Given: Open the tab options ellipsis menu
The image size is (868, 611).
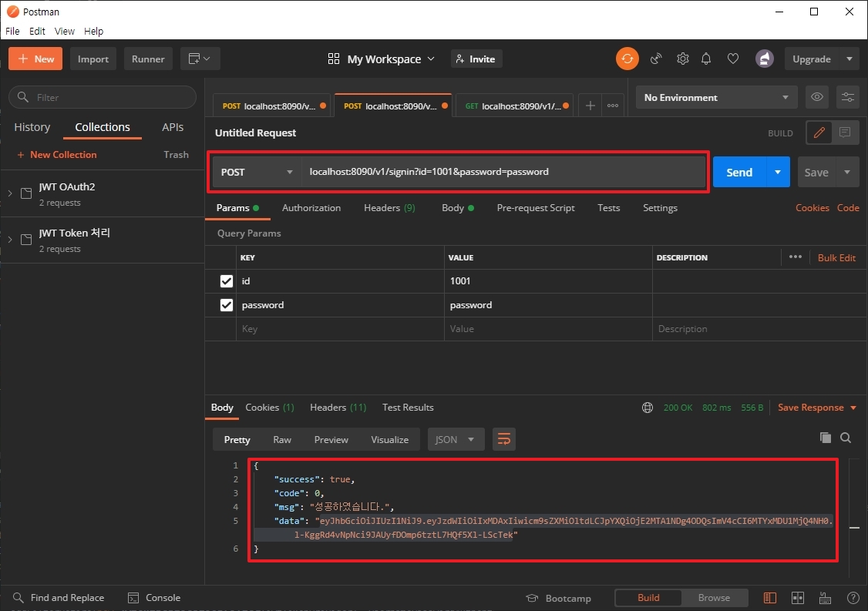Looking at the screenshot, I should [613, 105].
